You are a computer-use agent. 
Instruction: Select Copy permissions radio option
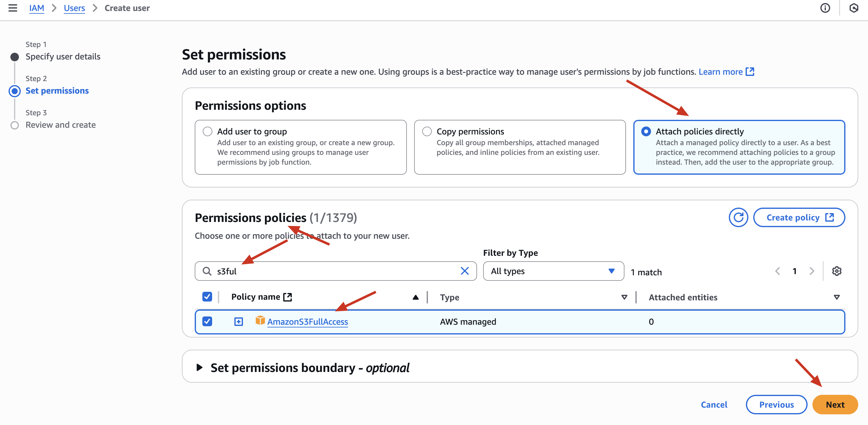tap(427, 131)
